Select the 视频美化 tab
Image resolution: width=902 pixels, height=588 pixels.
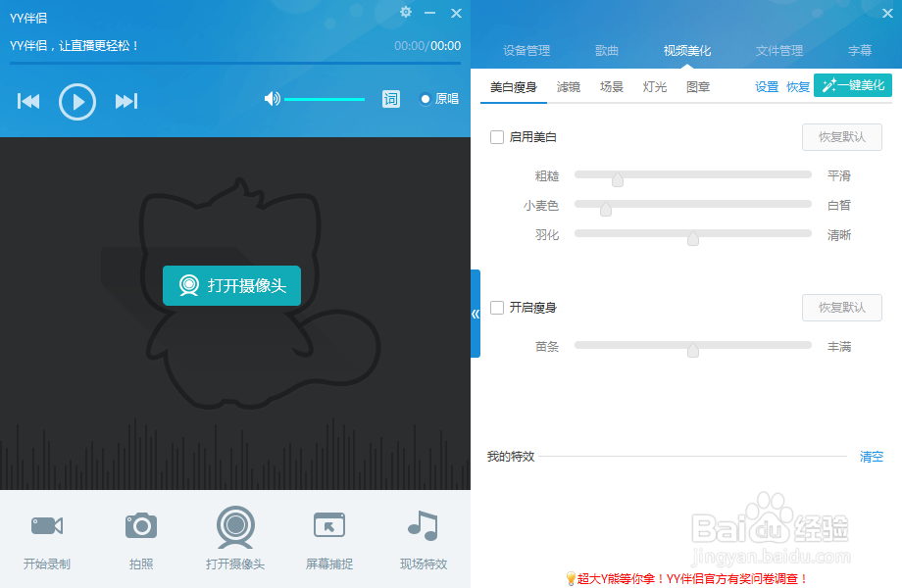[687, 51]
